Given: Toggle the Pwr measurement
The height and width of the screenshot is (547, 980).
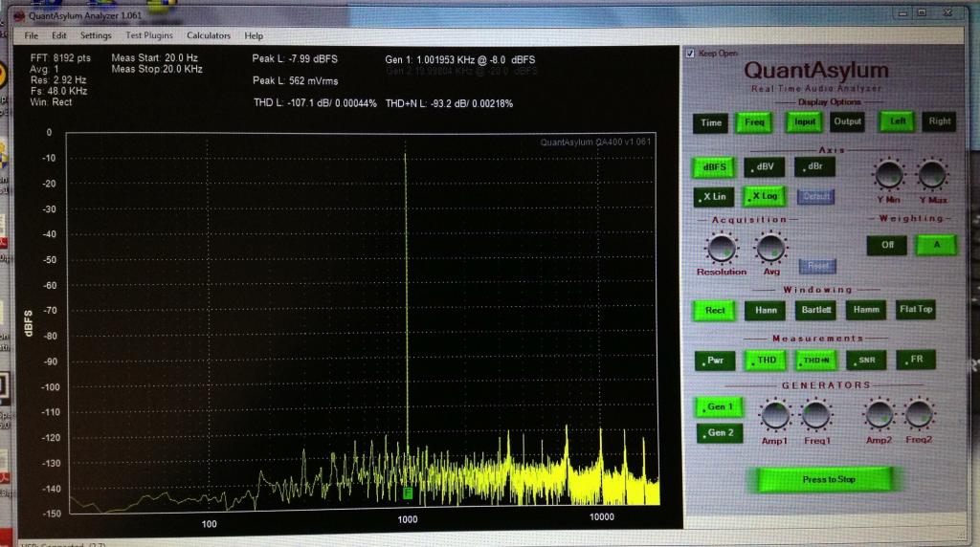Looking at the screenshot, I should (x=715, y=361).
